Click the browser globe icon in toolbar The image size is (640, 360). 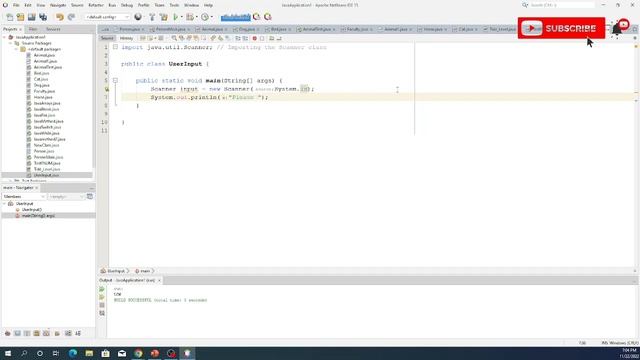click(138, 17)
